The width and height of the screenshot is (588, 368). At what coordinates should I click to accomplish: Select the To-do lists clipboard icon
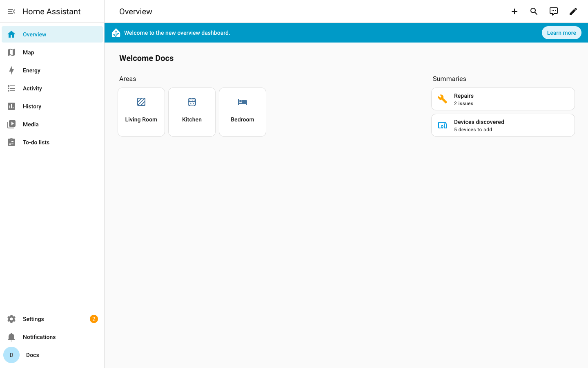pyautogui.click(x=11, y=142)
